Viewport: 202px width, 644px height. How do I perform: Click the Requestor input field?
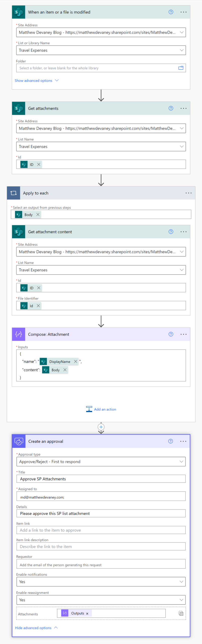tap(101, 564)
